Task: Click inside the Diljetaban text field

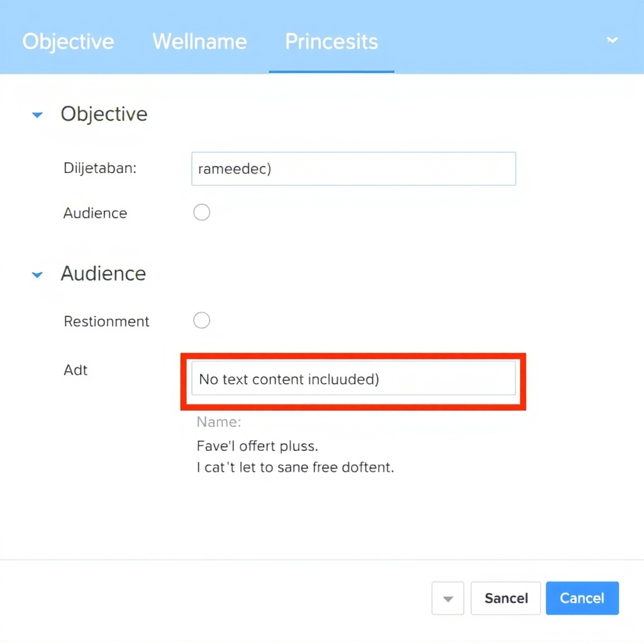Action: tap(353, 169)
